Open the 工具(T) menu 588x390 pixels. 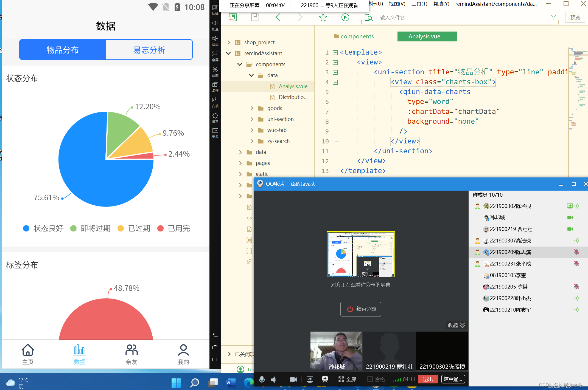click(x=419, y=4)
